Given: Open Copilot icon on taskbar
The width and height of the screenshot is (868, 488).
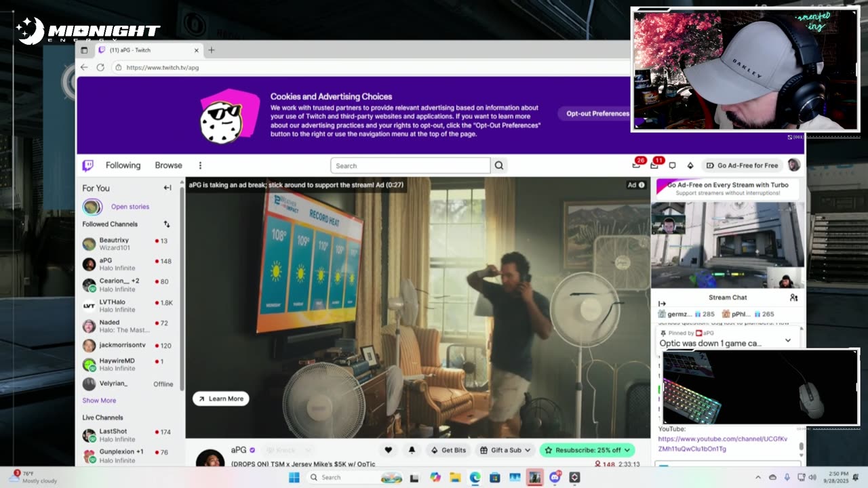Looking at the screenshot, I should click(435, 477).
